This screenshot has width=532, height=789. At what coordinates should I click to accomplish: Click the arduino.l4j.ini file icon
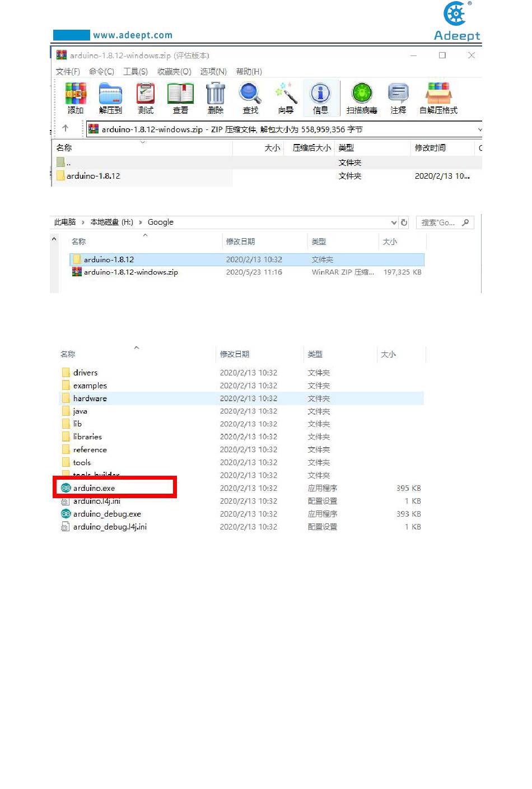tap(66, 501)
